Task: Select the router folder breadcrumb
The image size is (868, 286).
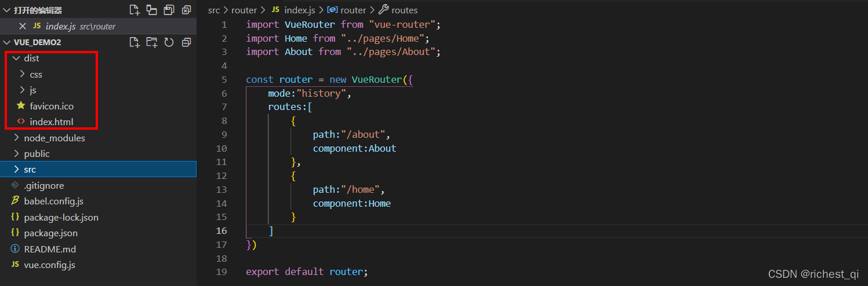Action: (244, 10)
